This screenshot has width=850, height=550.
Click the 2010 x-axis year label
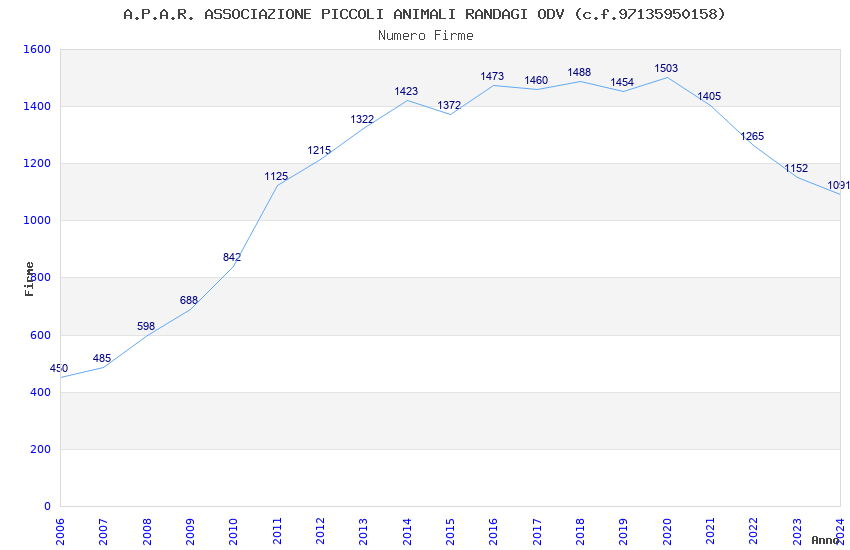[233, 532]
